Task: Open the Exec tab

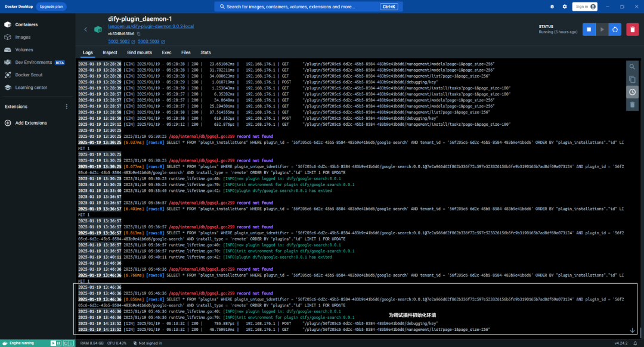Action: click(x=166, y=52)
